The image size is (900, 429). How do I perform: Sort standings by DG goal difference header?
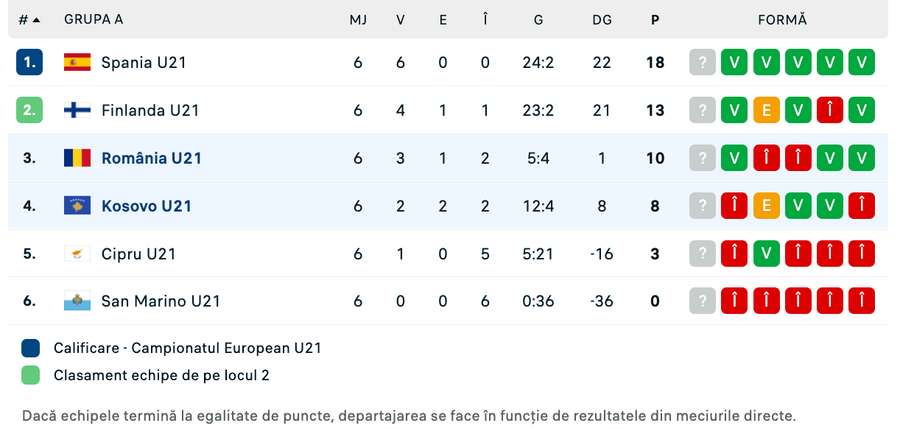tap(601, 20)
